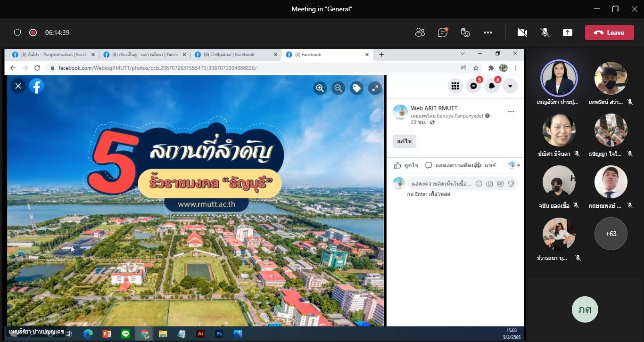The height and width of the screenshot is (342, 644).
Task: Close the Facebook photo viewer
Action: coord(18,86)
